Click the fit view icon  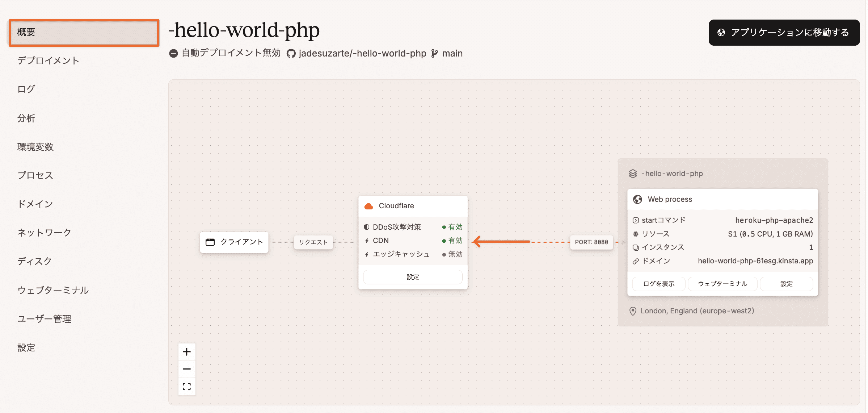click(187, 387)
